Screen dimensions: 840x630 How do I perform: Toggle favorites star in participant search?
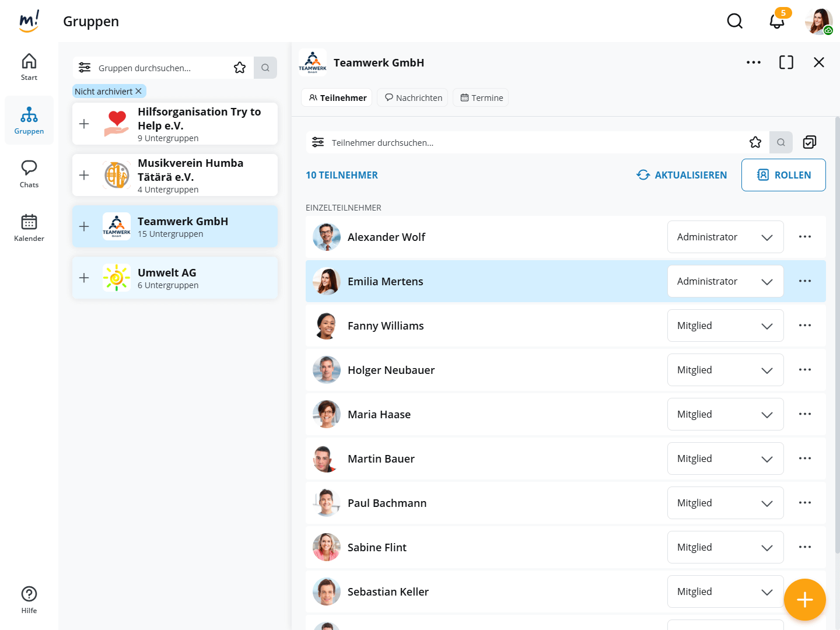point(755,142)
